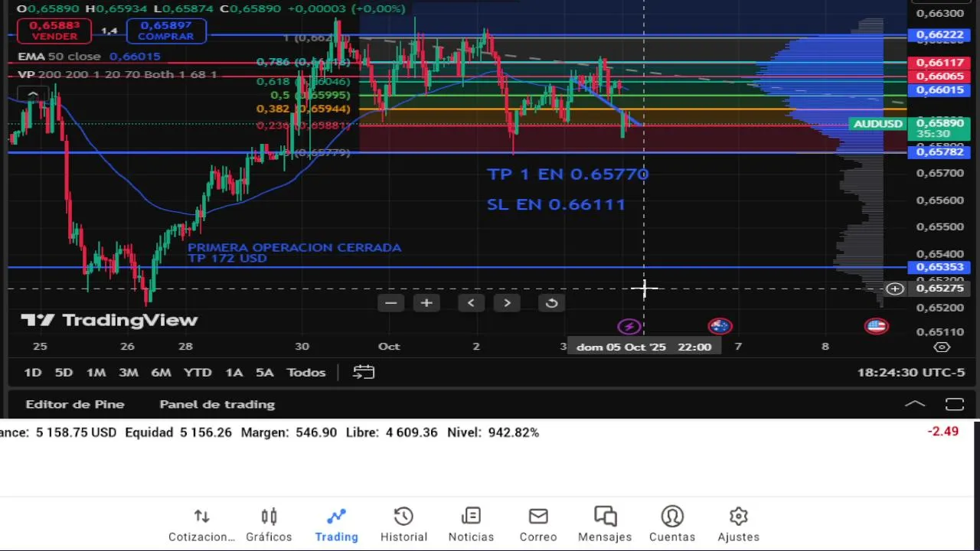The image size is (980, 551).
Task: Select VP 200 volume profile legend
Action: 117,74
